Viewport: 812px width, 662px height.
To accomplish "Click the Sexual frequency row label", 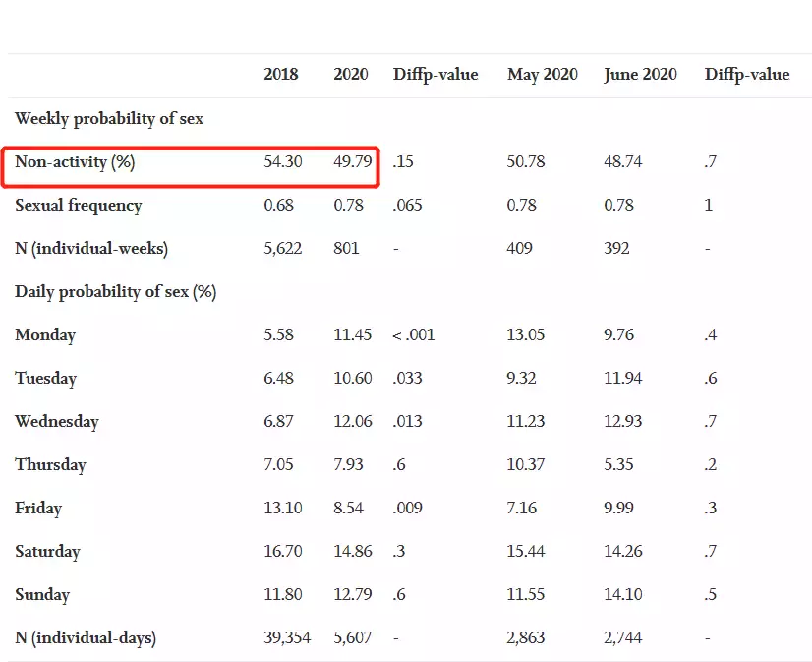I will 79,206.
